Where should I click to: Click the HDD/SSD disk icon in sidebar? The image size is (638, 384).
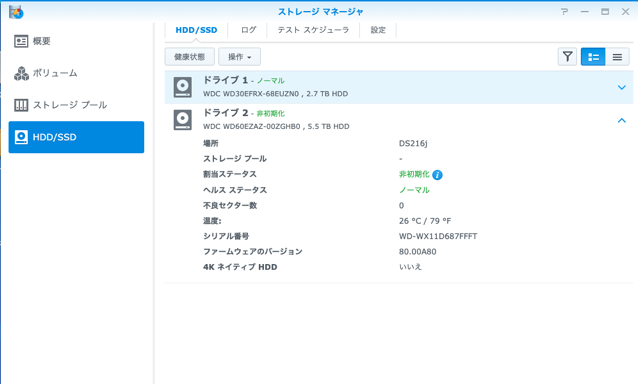21,137
